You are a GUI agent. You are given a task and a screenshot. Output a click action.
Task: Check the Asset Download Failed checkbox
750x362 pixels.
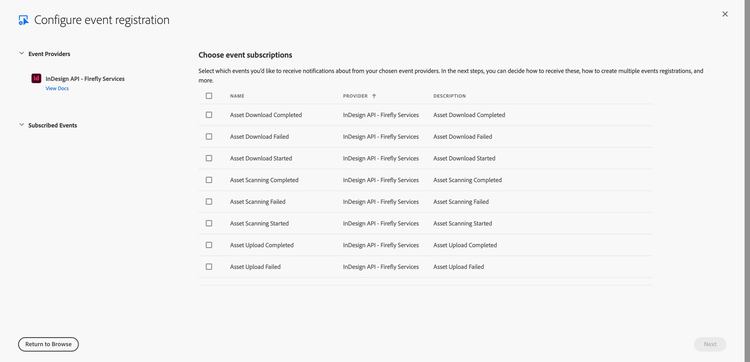209,136
